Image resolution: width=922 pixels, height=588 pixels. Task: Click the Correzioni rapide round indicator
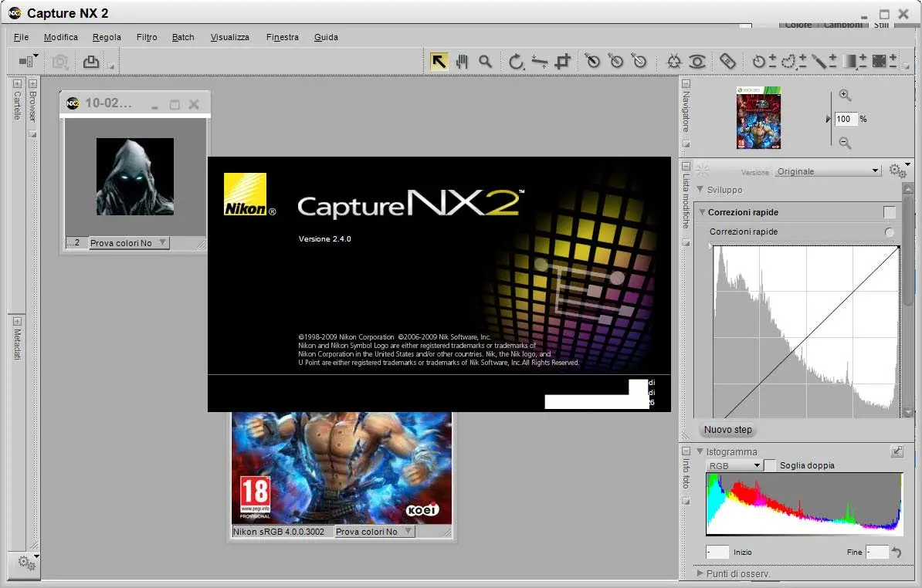[890, 232]
